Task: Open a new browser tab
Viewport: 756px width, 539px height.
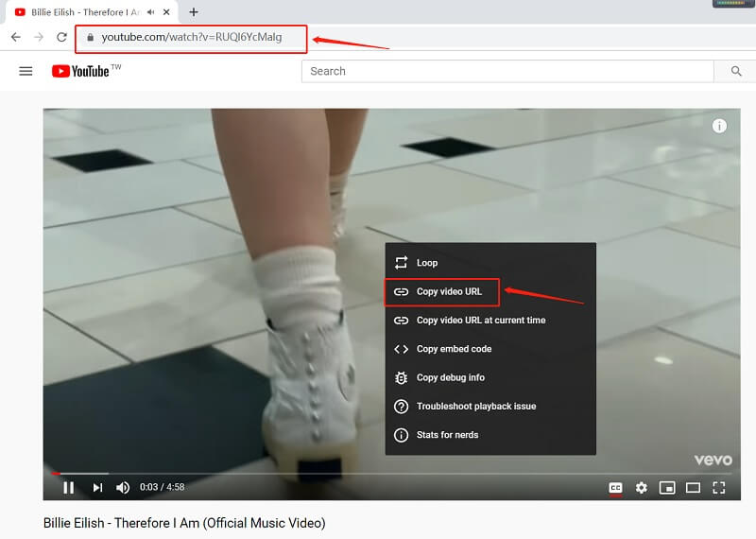Action: tap(194, 12)
